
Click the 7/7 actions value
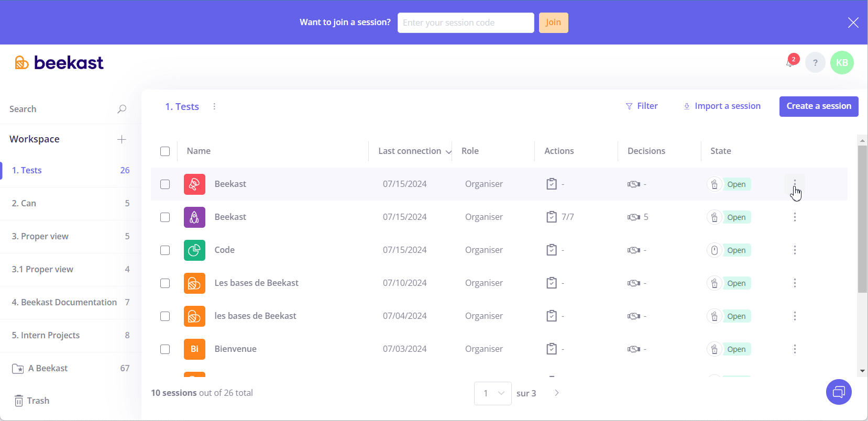pyautogui.click(x=568, y=217)
